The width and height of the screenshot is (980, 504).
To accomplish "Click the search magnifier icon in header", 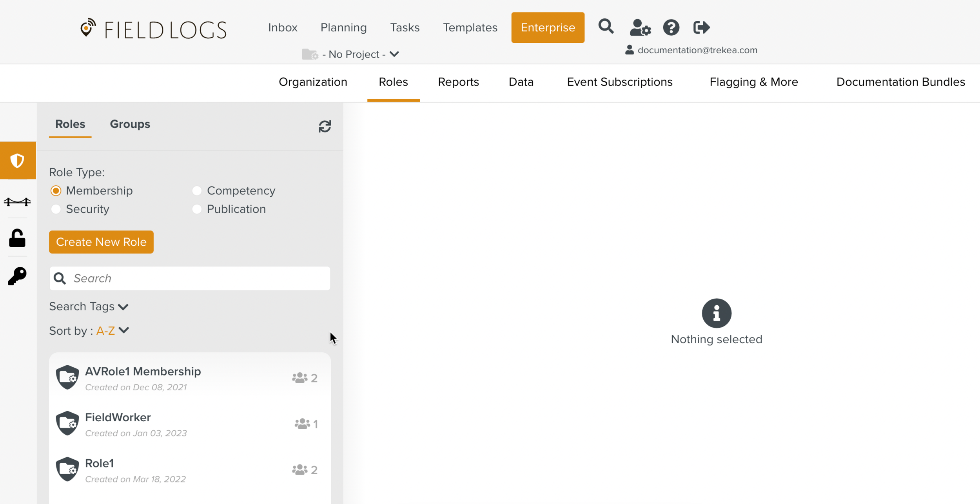I will [606, 27].
